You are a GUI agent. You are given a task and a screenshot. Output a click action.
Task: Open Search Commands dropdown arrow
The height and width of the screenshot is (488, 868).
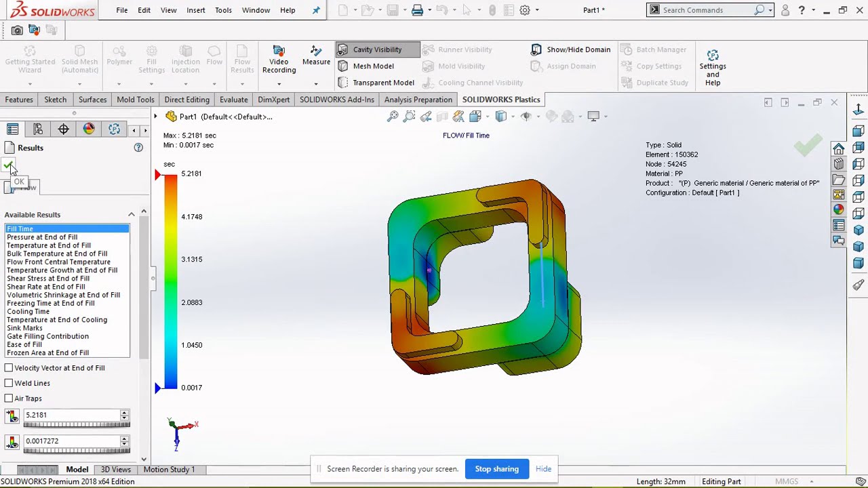(x=770, y=10)
